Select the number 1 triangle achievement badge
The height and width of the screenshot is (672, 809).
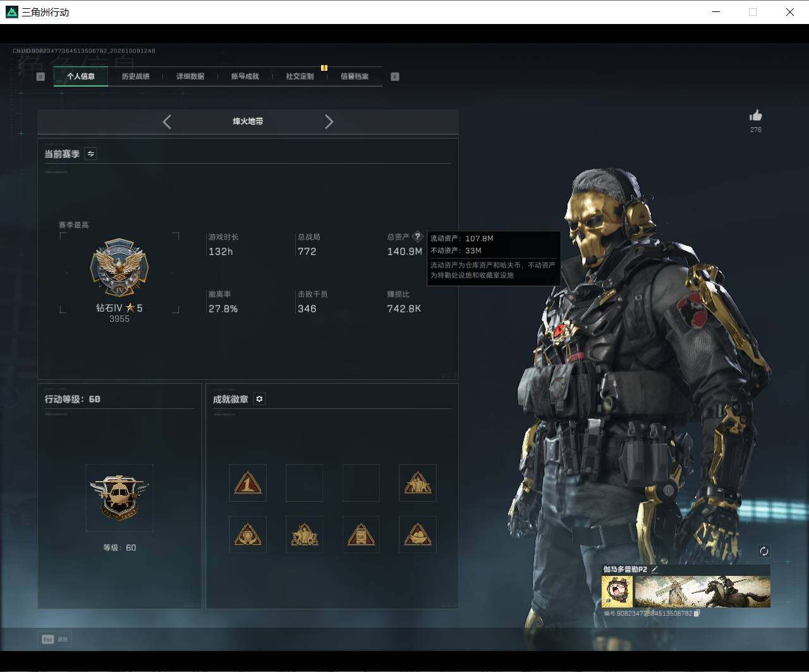click(248, 483)
